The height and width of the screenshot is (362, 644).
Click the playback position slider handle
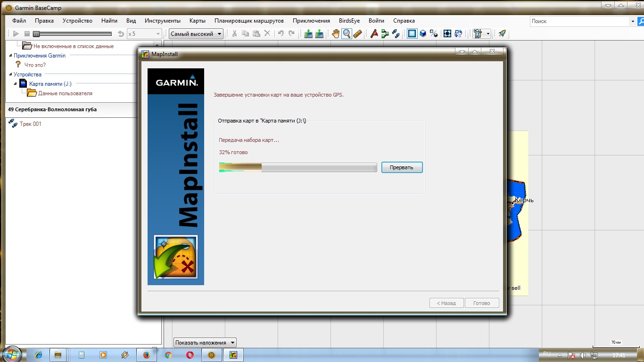[36, 33]
